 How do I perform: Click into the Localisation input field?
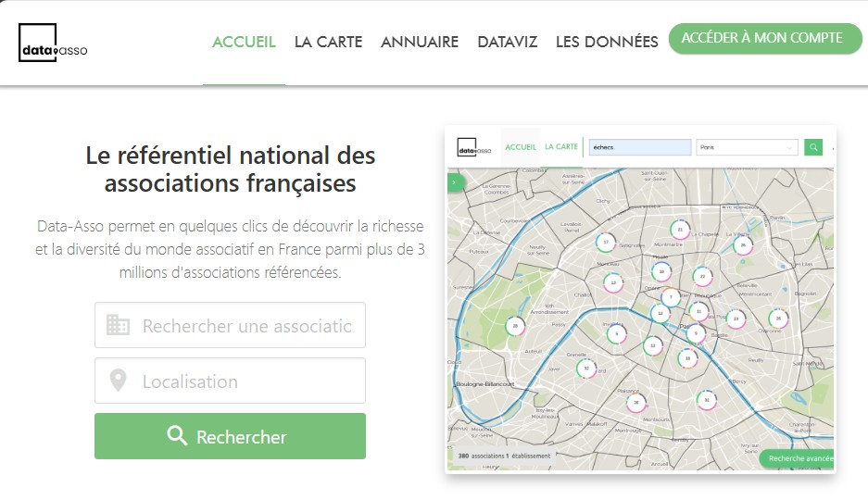click(x=246, y=381)
